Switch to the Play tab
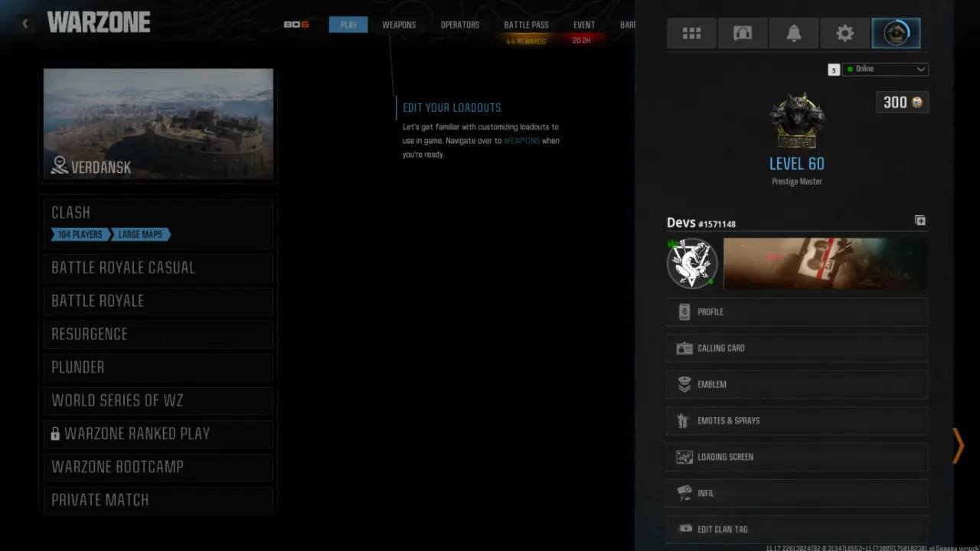Screen dimensions: 980x551 [x=348, y=24]
